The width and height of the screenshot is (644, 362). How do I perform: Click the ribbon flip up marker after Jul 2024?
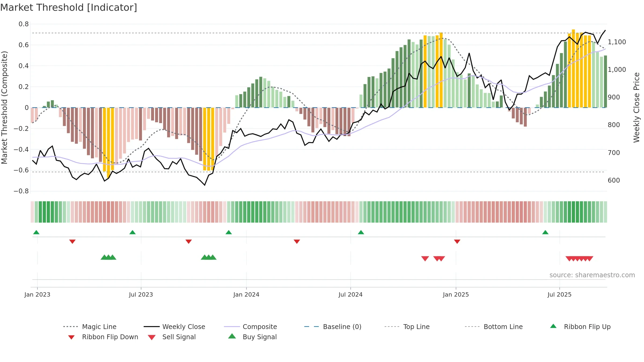361,232
